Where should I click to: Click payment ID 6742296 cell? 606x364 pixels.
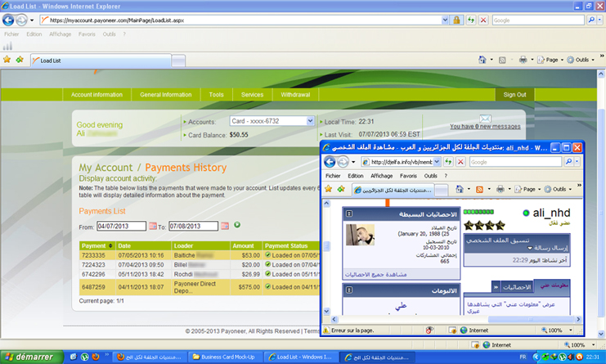point(97,274)
